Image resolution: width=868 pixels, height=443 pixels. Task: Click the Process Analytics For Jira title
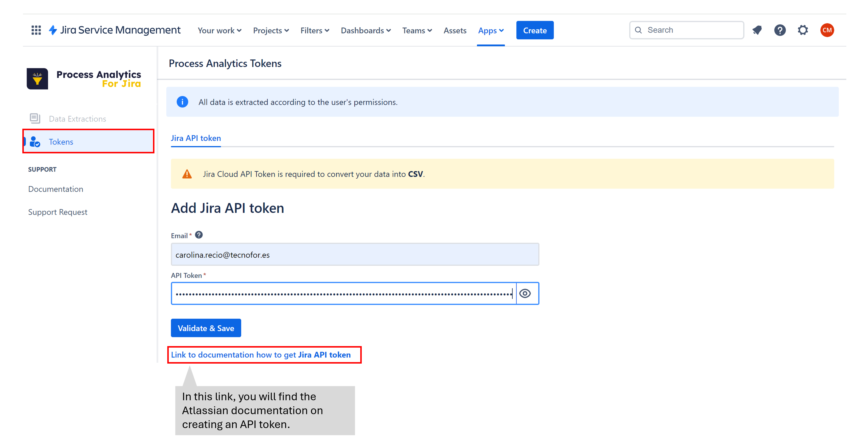tap(99, 79)
